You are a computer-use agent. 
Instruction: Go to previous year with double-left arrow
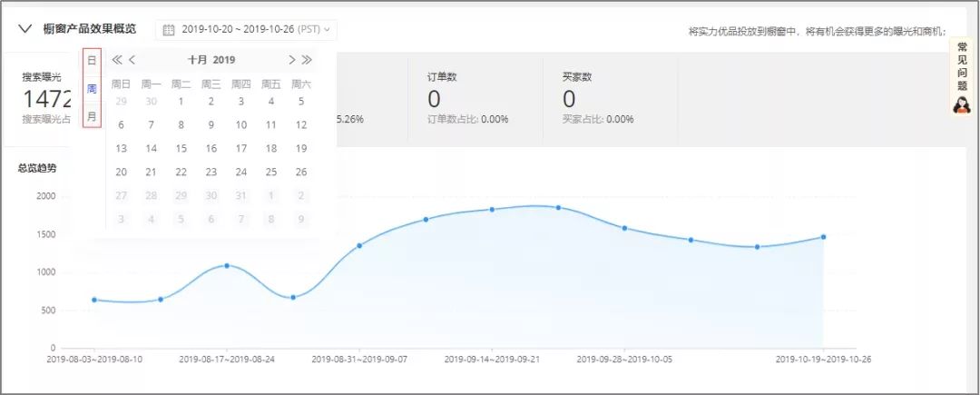(x=116, y=60)
